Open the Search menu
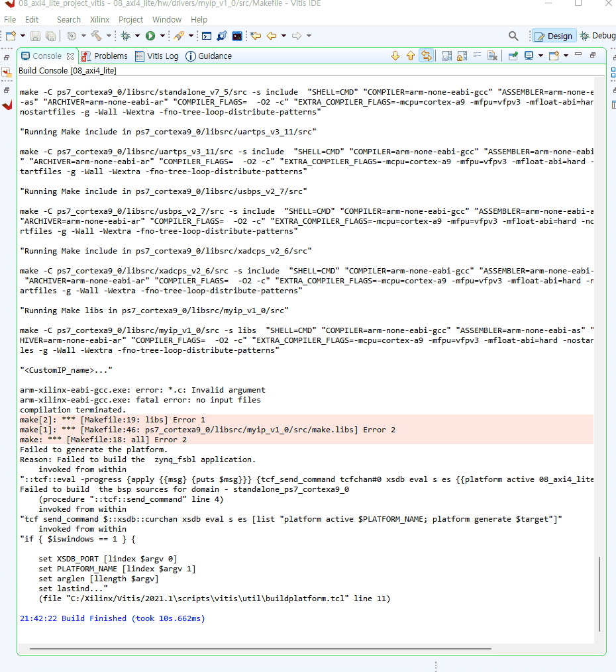The height and width of the screenshot is (672, 616). 69,20
